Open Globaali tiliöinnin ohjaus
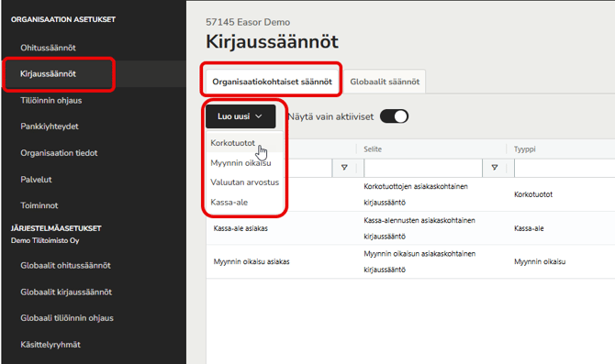 click(67, 318)
